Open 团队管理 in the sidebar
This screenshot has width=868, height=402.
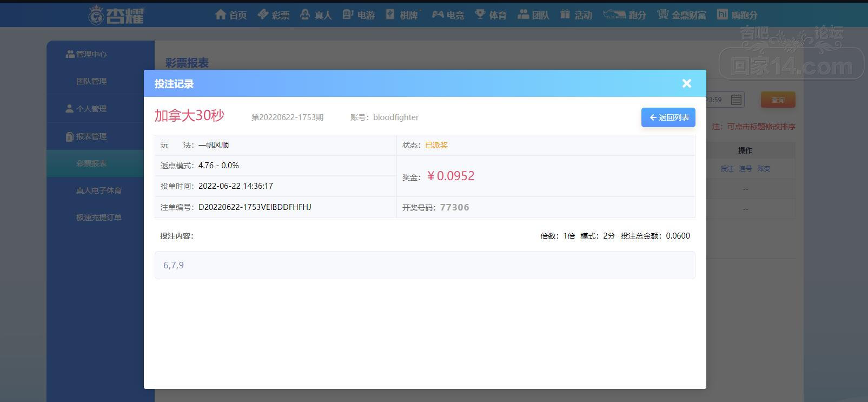91,81
